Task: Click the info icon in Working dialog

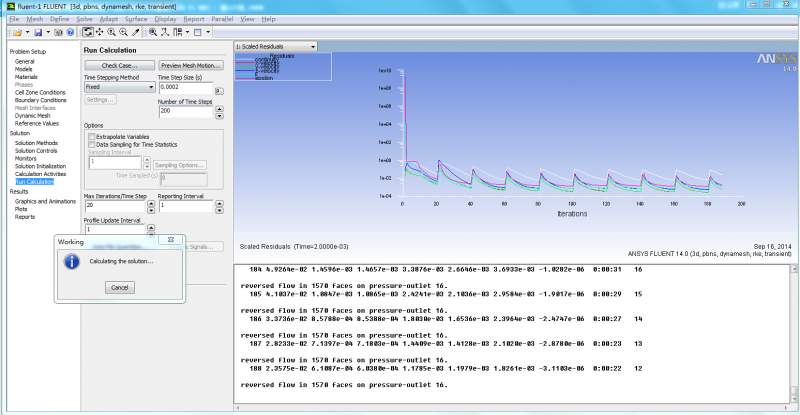Action: pos(71,262)
